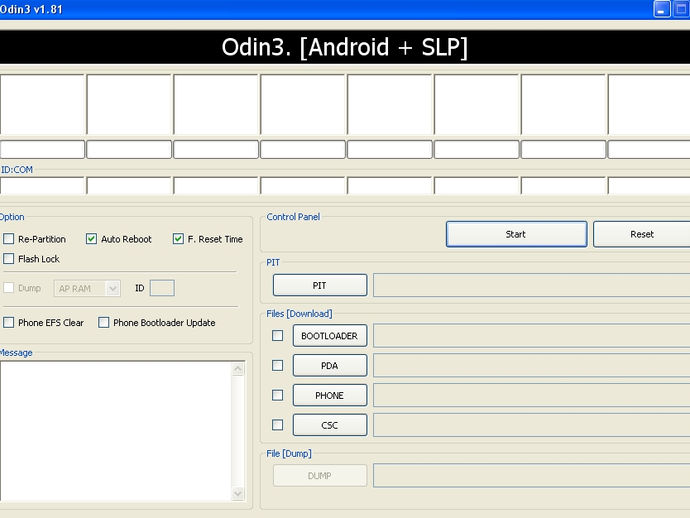Click the BOOTLOADER file path field
This screenshot has height=518, width=690.
pos(532,336)
